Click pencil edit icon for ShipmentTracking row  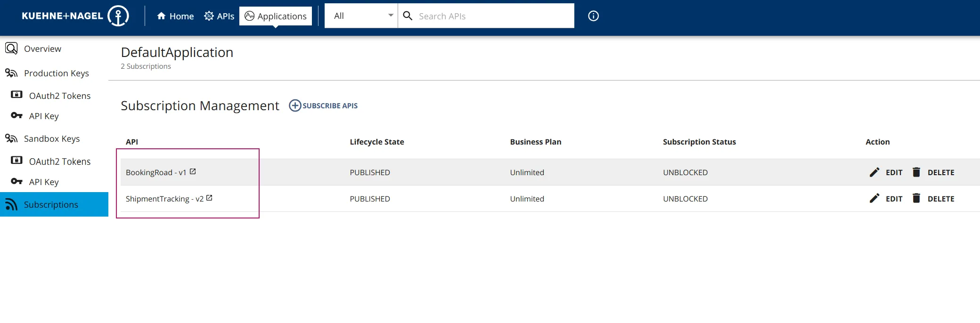(x=874, y=199)
